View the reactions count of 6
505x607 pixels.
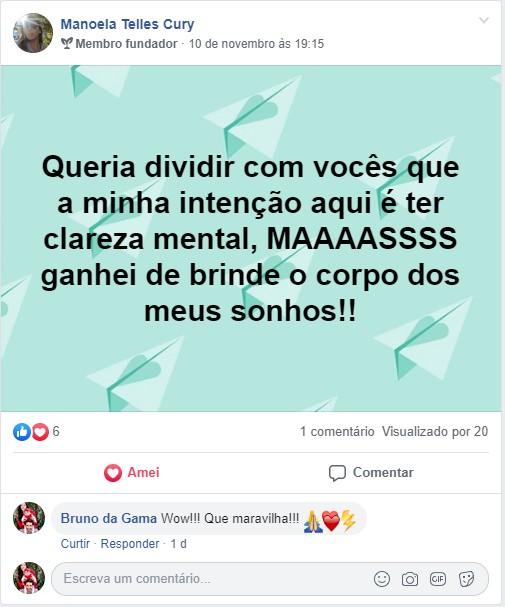[56, 431]
